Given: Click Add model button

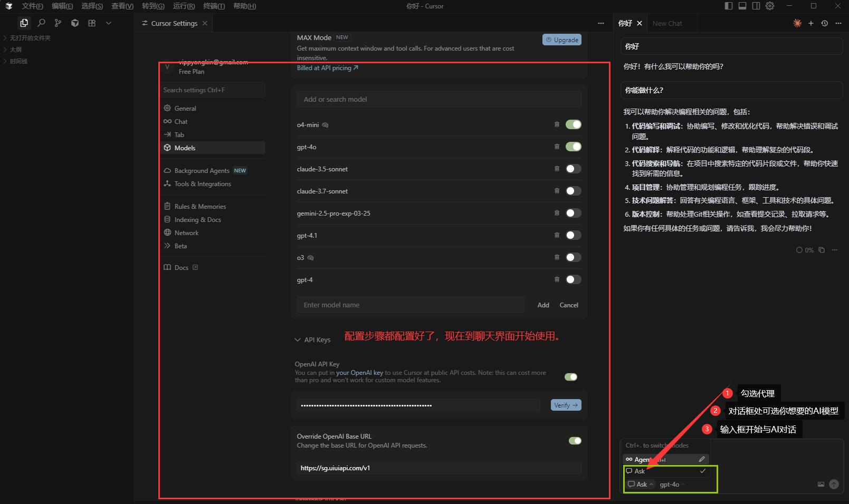Looking at the screenshot, I should click(x=543, y=305).
